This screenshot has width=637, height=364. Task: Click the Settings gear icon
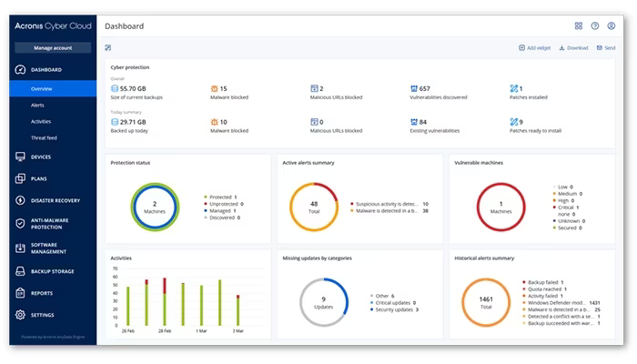pos(20,315)
